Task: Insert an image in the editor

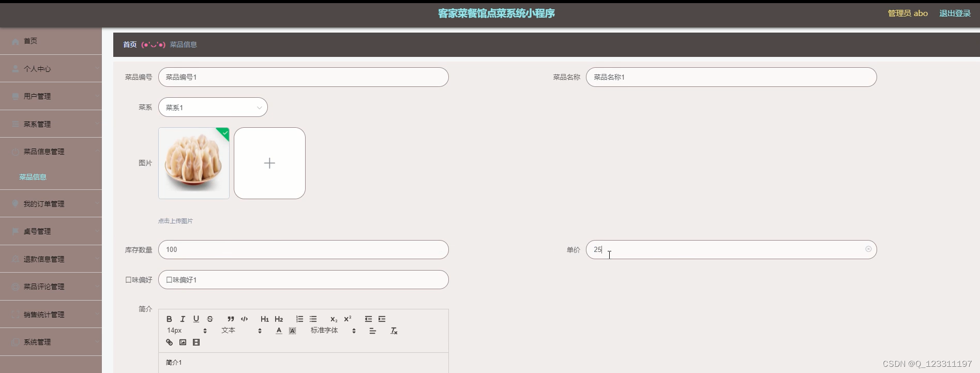Action: pyautogui.click(x=183, y=342)
